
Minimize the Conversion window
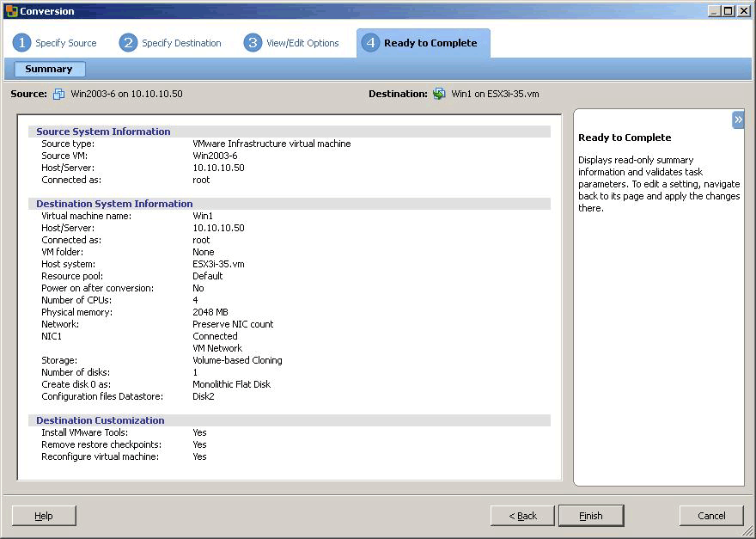tap(715, 11)
